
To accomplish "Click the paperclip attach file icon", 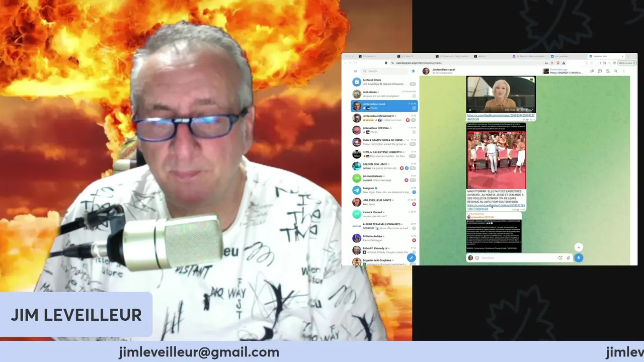I will pyautogui.click(x=569, y=258).
